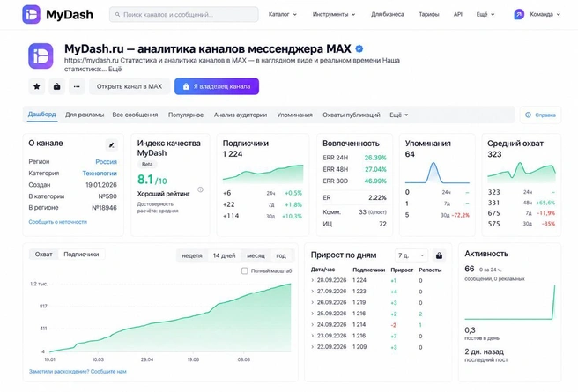Open the Упоминания tab

coord(294,115)
